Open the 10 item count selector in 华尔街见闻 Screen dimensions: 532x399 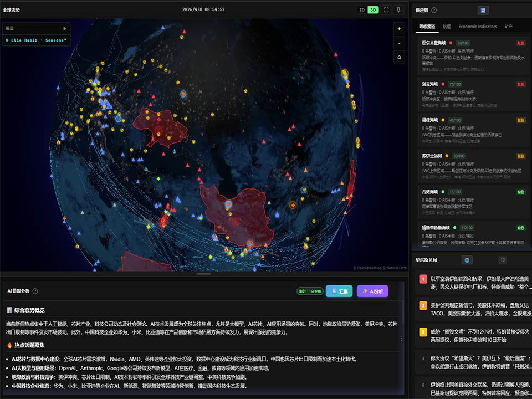tap(502, 259)
